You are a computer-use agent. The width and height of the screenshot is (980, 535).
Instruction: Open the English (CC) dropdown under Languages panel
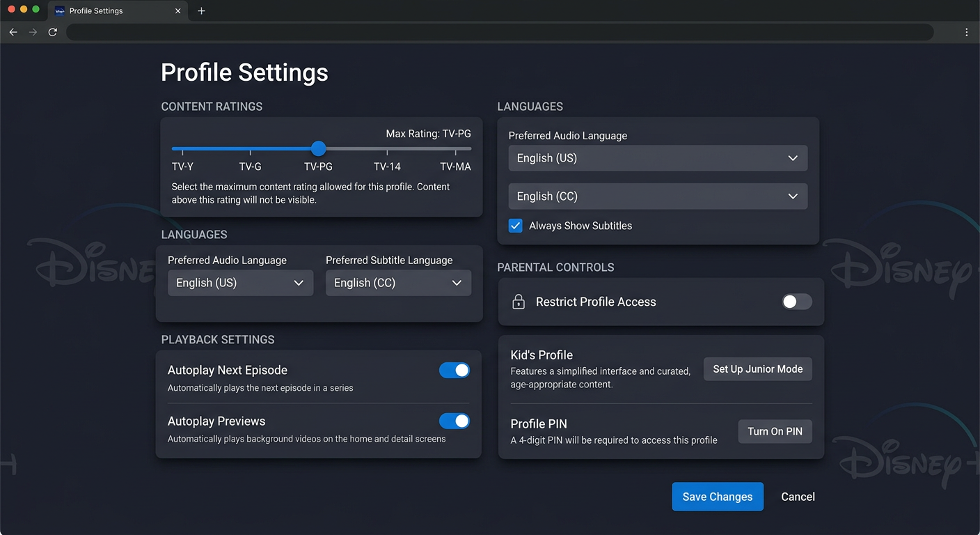[658, 196]
